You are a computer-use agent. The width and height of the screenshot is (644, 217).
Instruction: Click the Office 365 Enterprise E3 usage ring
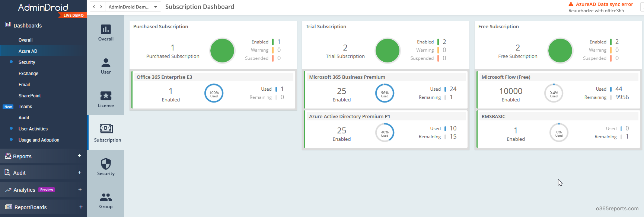pos(214,93)
